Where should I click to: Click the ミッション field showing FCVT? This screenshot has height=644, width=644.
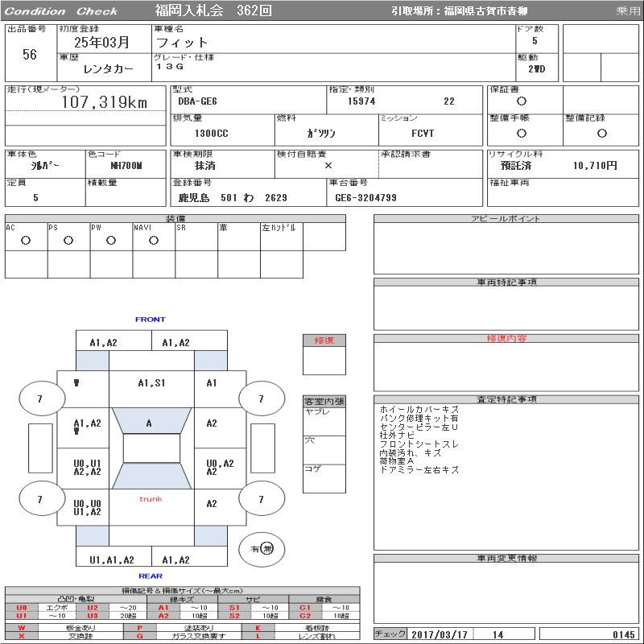pos(422,133)
